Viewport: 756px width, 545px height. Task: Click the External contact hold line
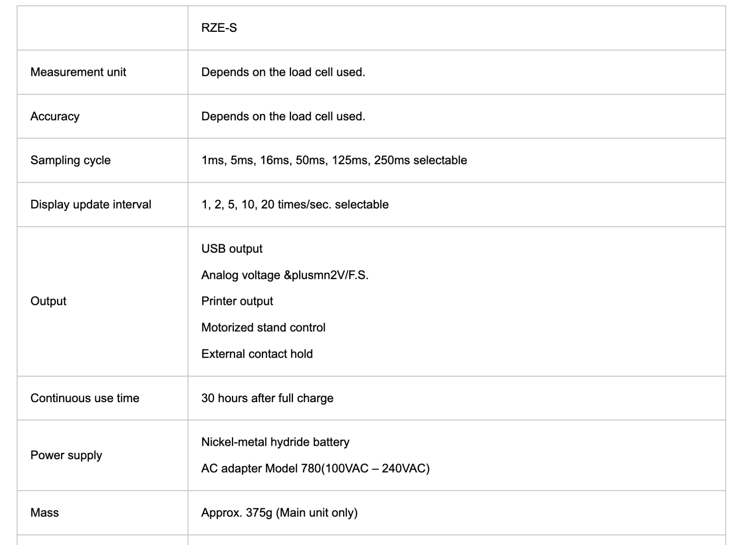coord(257,354)
